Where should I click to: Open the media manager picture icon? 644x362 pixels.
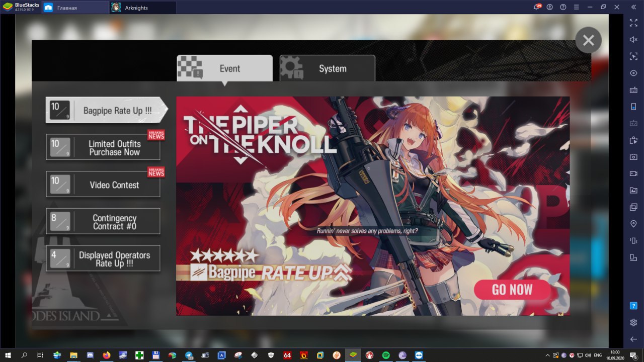tap(633, 190)
